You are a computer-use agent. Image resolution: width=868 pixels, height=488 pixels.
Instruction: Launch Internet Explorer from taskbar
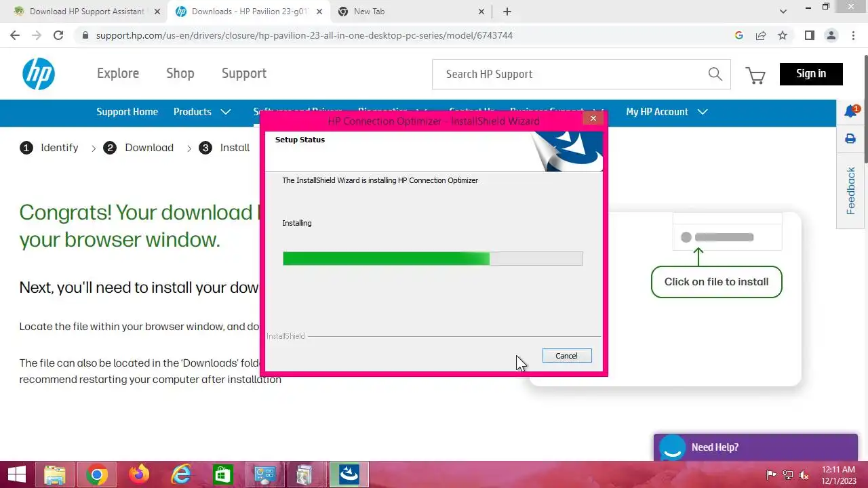pyautogui.click(x=181, y=474)
